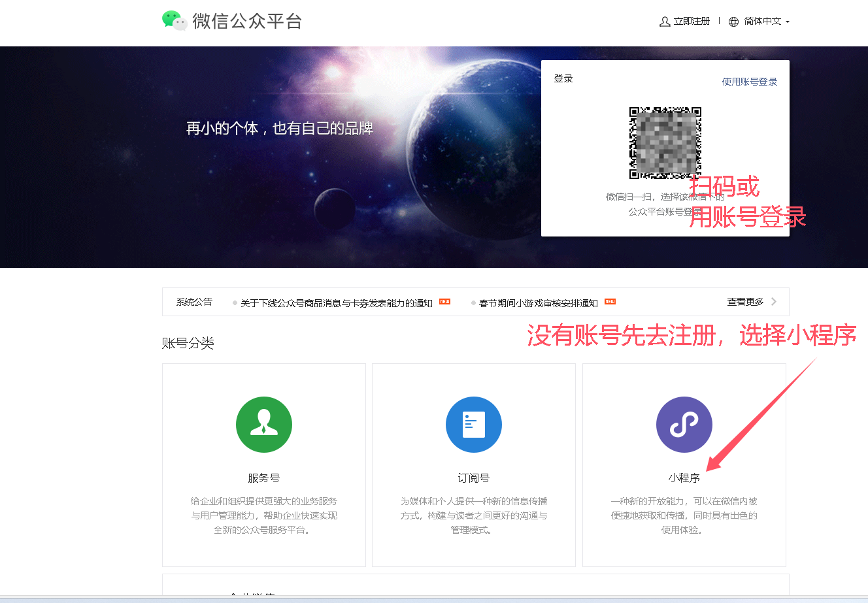Viewport: 868px width, 603px height.
Task: Click the chevron arrow beside 查看更多
Action: pos(774,302)
